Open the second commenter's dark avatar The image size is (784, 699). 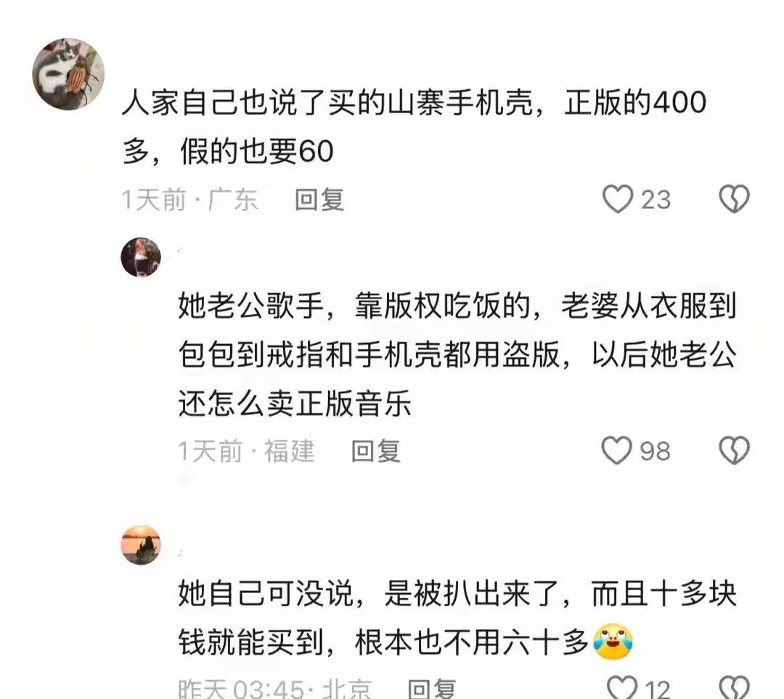[141, 257]
